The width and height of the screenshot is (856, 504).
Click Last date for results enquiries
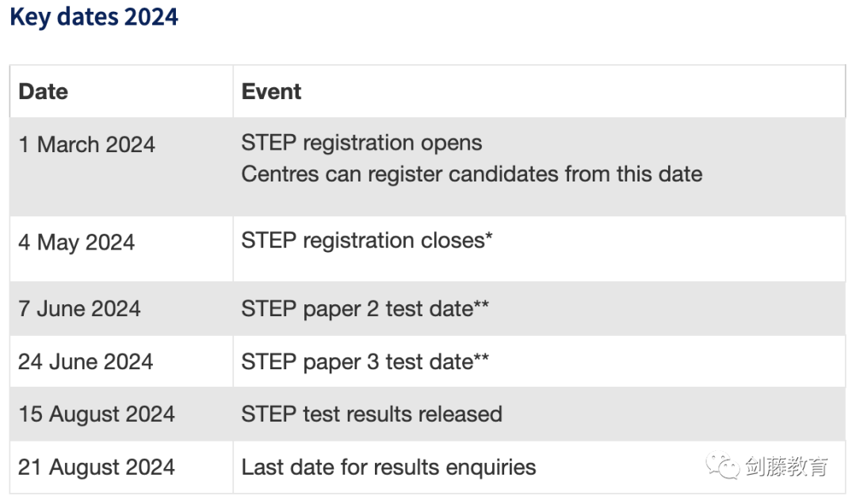click(x=388, y=468)
